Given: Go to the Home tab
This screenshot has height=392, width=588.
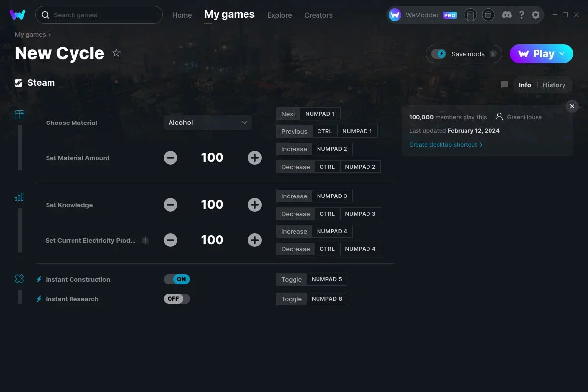Looking at the screenshot, I should tap(182, 15).
